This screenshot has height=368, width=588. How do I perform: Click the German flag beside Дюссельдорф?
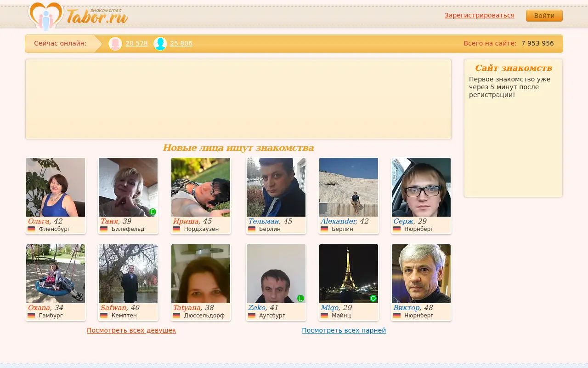pos(176,316)
